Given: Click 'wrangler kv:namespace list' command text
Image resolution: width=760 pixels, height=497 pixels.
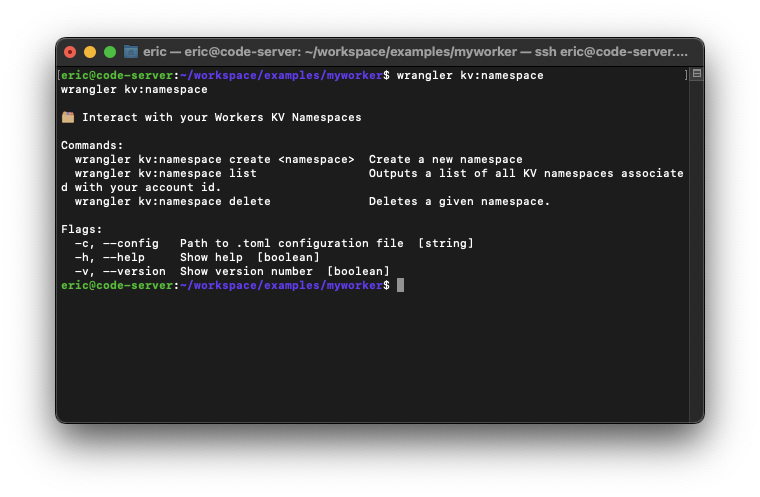Looking at the screenshot, I should pyautogui.click(x=165, y=173).
